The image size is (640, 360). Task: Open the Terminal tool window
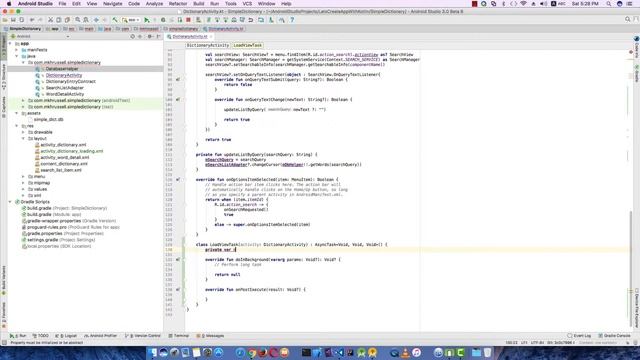179,336
